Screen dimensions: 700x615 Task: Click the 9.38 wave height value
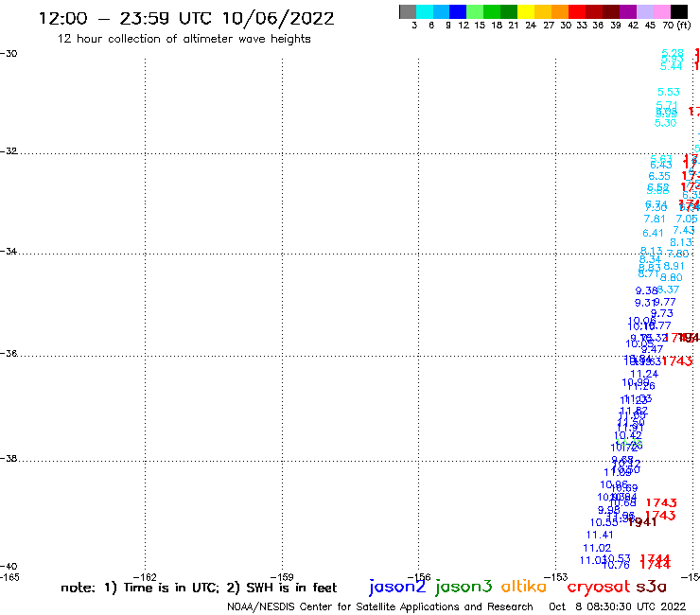tap(646, 291)
